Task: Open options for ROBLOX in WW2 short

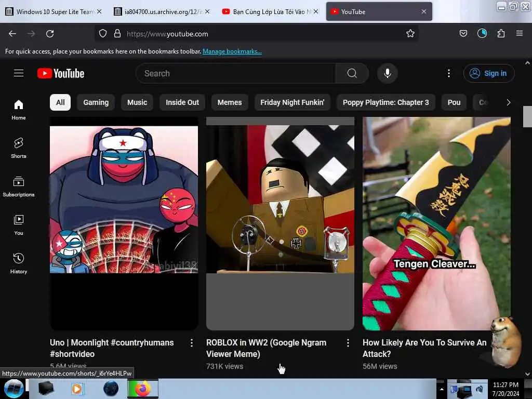Action: tap(348, 343)
